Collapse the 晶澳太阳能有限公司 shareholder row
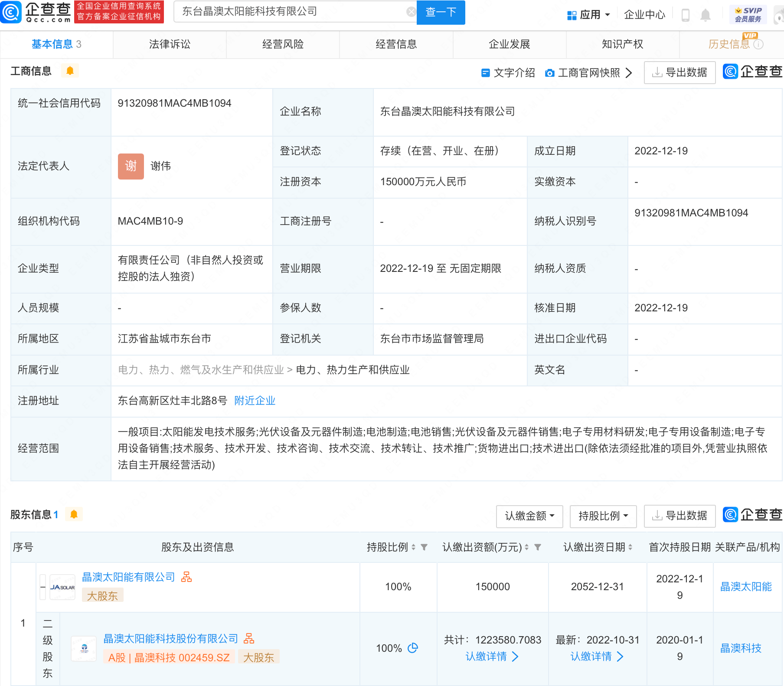 point(42,587)
